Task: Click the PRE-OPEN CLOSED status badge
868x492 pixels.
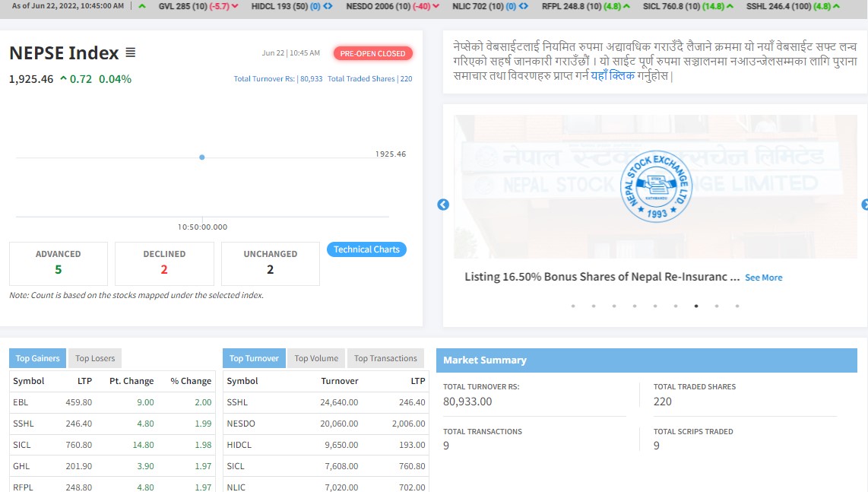Action: 372,53
